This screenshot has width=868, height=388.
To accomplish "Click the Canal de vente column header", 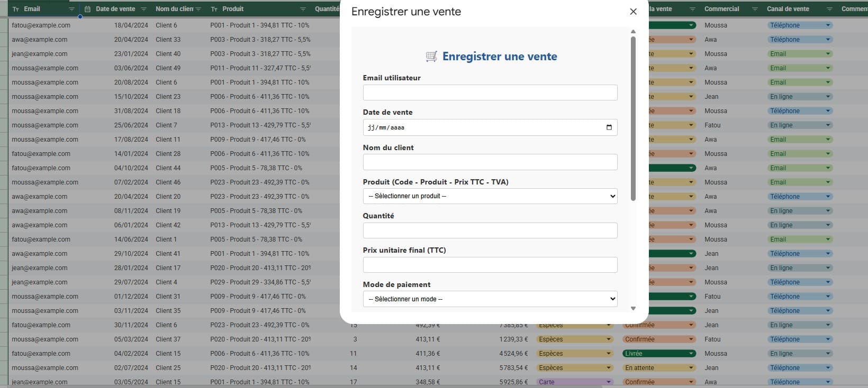I will (788, 9).
